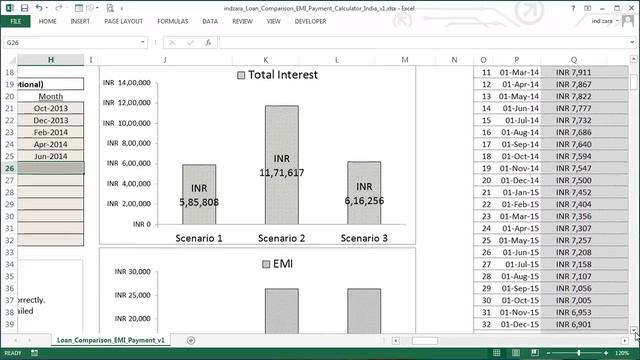The height and width of the screenshot is (360, 640).
Task: Click the macro recording icon in the status bar
Action: click(x=34, y=353)
